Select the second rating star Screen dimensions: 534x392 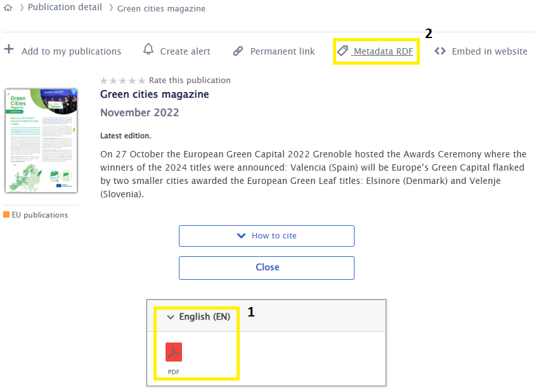pyautogui.click(x=114, y=81)
